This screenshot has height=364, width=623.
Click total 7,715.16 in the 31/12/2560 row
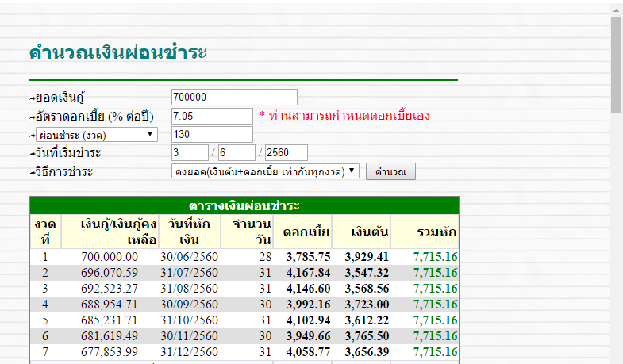point(435,352)
